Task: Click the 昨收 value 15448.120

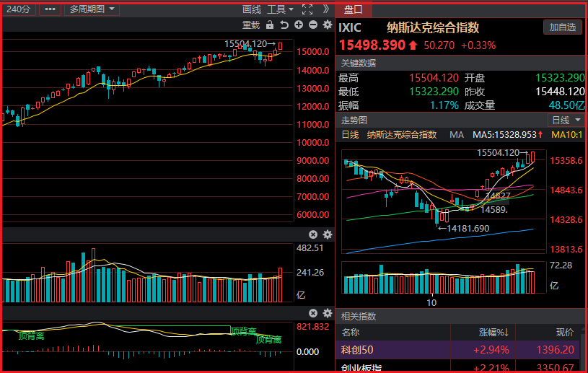Action: click(561, 92)
